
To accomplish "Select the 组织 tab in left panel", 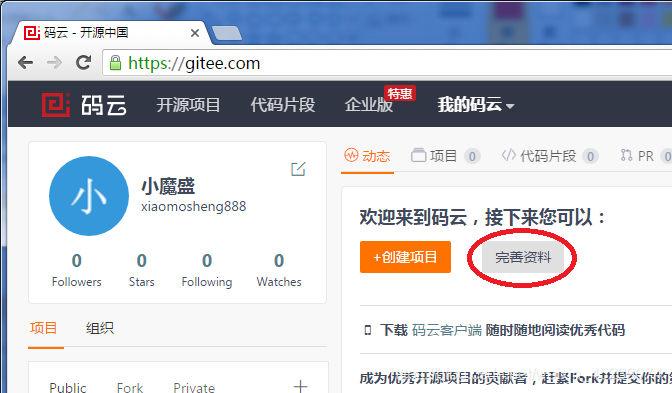I will (100, 328).
